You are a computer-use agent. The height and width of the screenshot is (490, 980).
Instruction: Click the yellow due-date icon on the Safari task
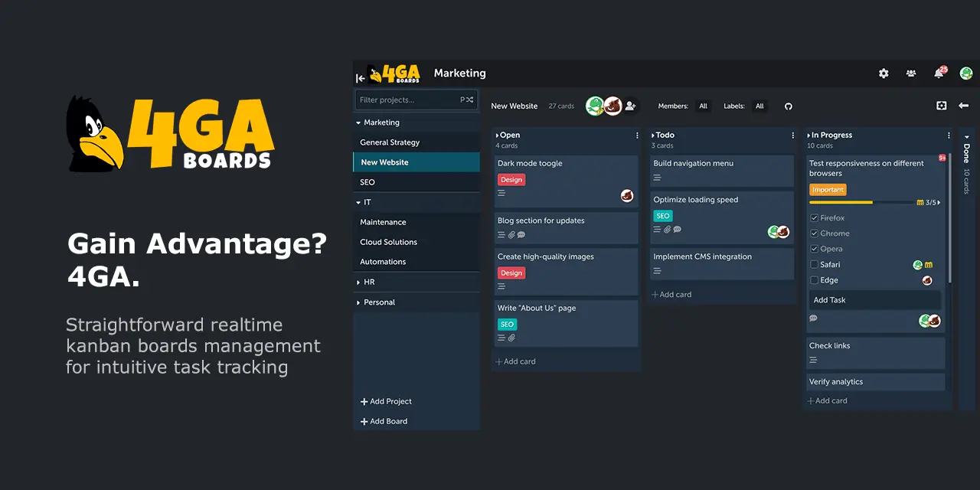928,265
